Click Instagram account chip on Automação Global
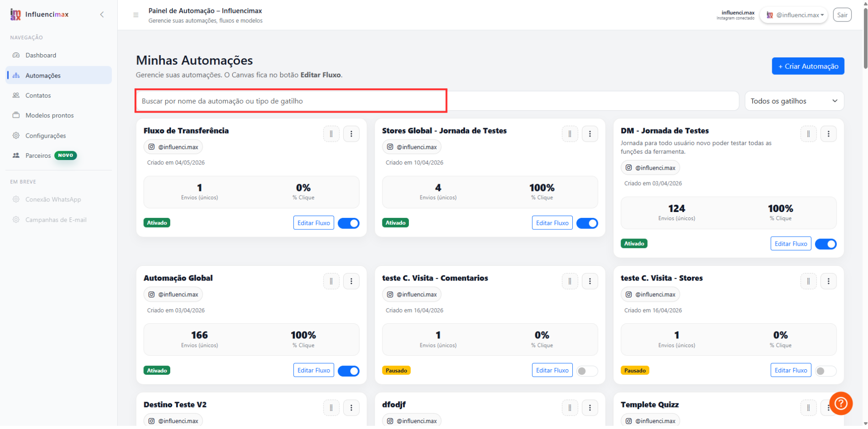868x429 pixels. point(173,295)
